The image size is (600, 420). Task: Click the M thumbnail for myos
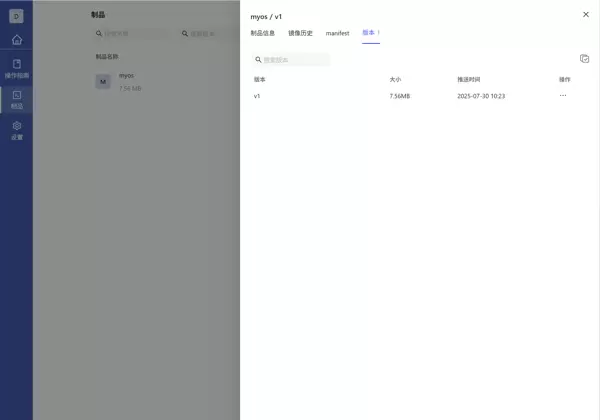pyautogui.click(x=103, y=81)
